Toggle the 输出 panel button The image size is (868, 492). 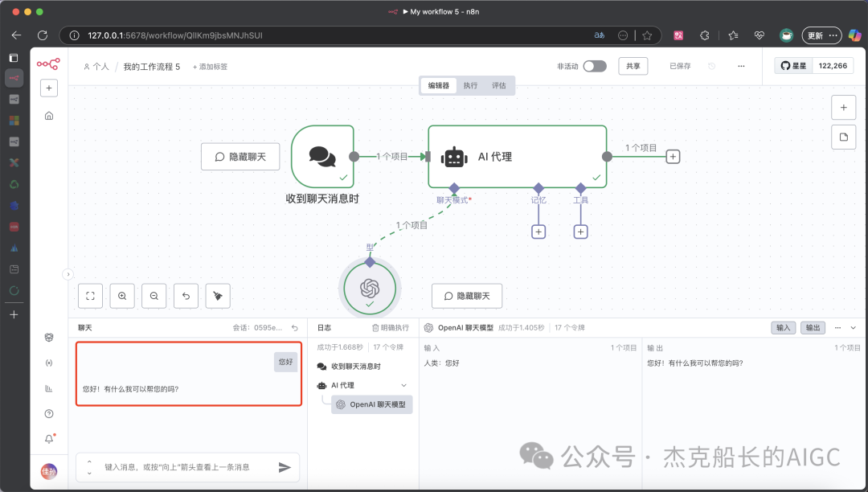pos(813,328)
